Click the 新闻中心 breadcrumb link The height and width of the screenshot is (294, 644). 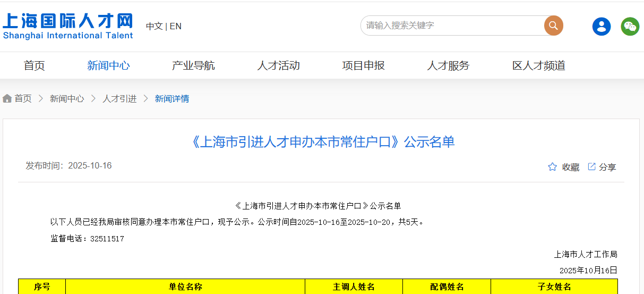coord(67,98)
